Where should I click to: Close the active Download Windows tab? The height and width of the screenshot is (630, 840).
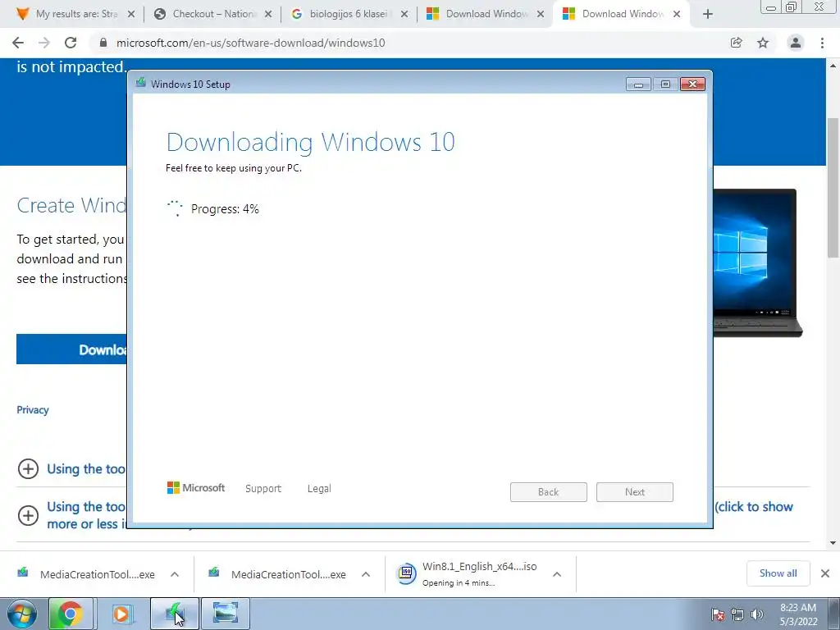tap(677, 15)
